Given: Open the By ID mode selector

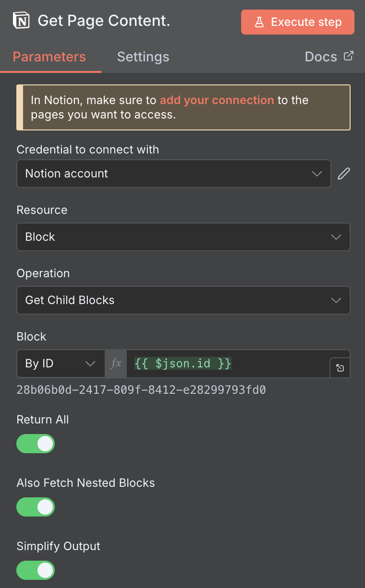Looking at the screenshot, I should (x=61, y=364).
